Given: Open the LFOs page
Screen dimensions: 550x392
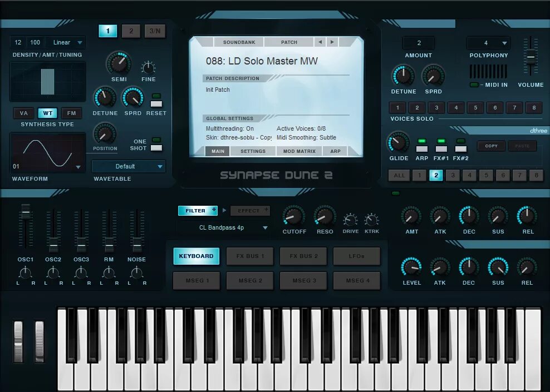Looking at the screenshot, I should coord(356,256).
